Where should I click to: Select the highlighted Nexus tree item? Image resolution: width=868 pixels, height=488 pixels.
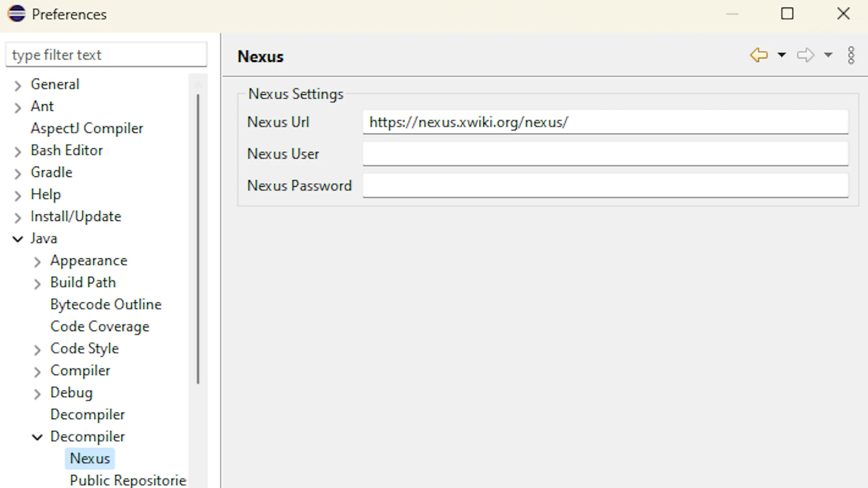click(90, 459)
